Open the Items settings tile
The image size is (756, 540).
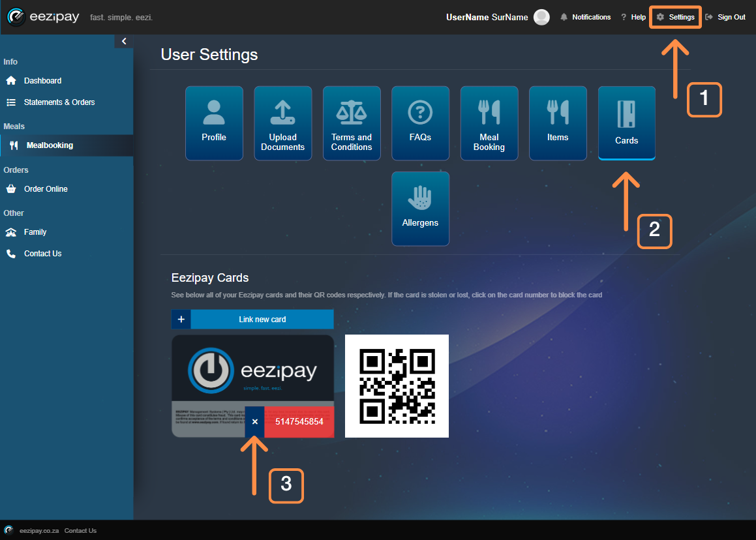(558, 123)
